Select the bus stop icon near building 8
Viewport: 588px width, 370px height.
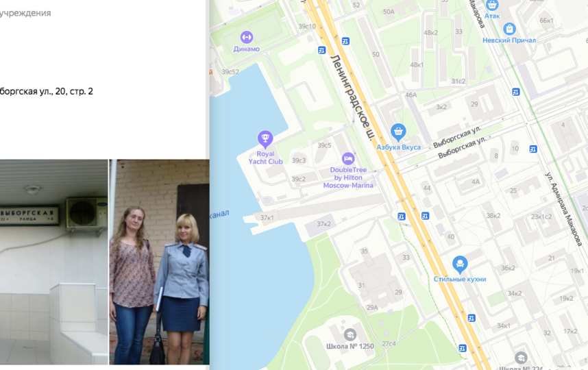(x=533, y=149)
